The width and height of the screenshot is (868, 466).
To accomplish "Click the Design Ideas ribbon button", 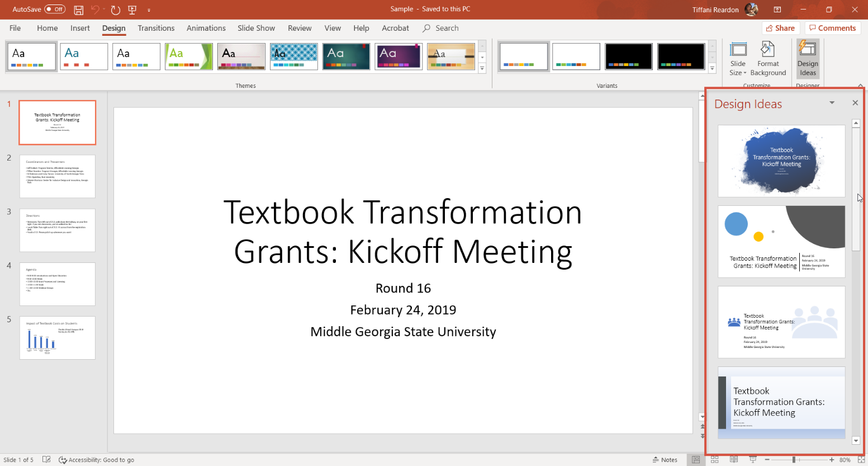I will click(808, 58).
